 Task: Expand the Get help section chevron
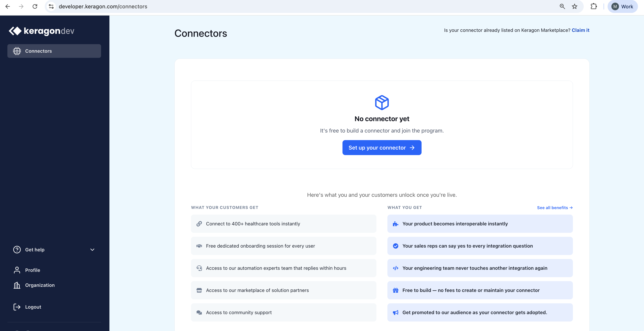[92, 249]
